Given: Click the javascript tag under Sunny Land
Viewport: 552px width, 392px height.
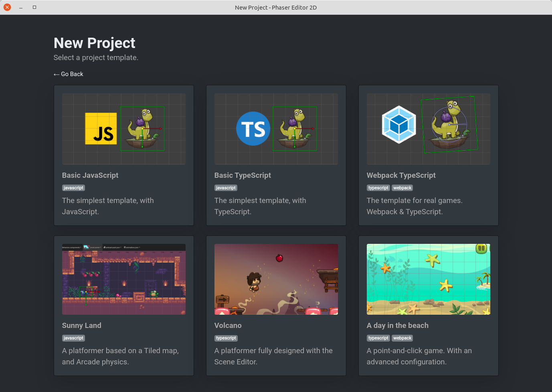Looking at the screenshot, I should click(73, 338).
